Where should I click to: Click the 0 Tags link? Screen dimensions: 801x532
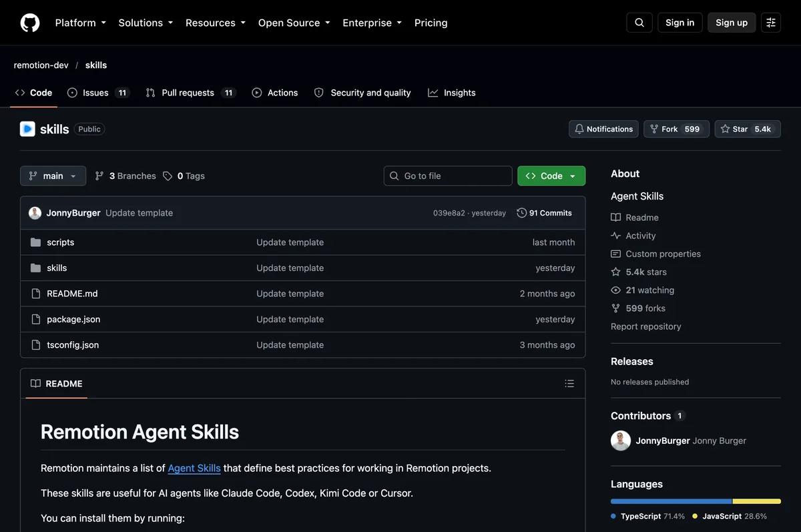[x=184, y=176]
